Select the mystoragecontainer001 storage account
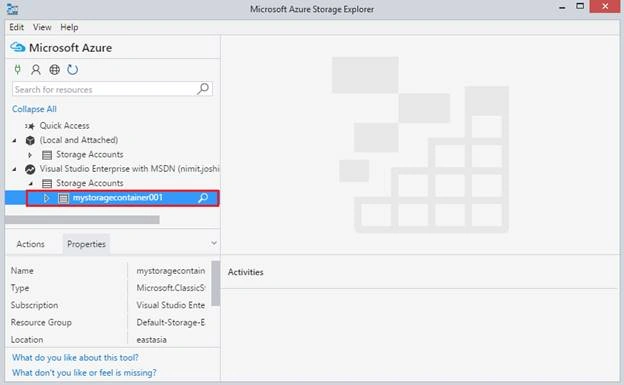The width and height of the screenshot is (624, 385). tap(117, 198)
